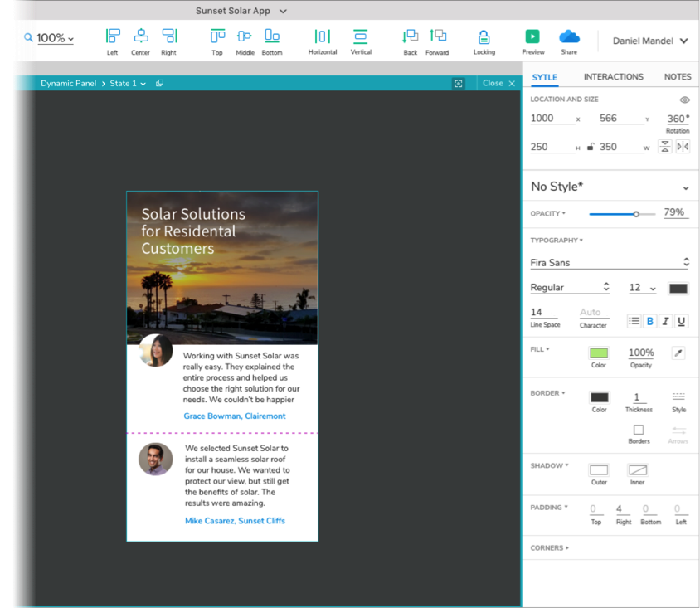
Task: Click the border Thickness field
Action: tap(638, 397)
